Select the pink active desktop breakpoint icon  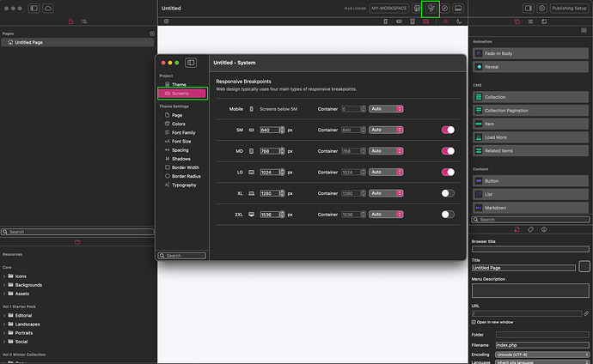[x=425, y=21]
